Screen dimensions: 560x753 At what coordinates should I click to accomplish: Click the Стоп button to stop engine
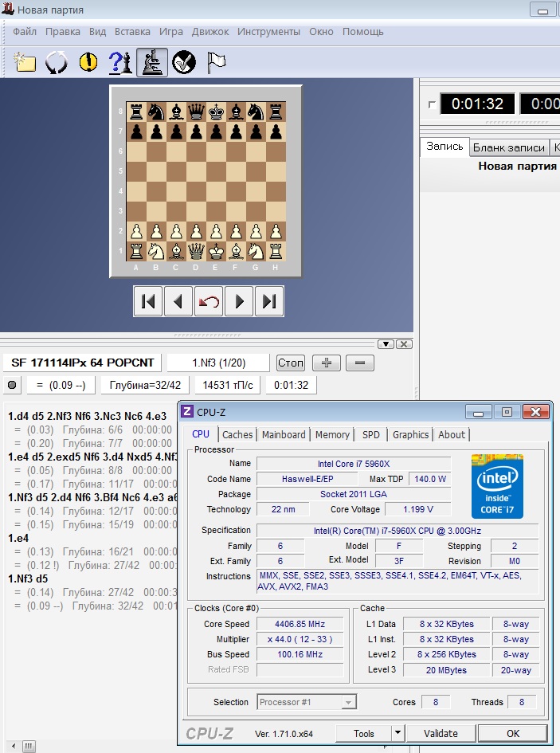(x=291, y=363)
